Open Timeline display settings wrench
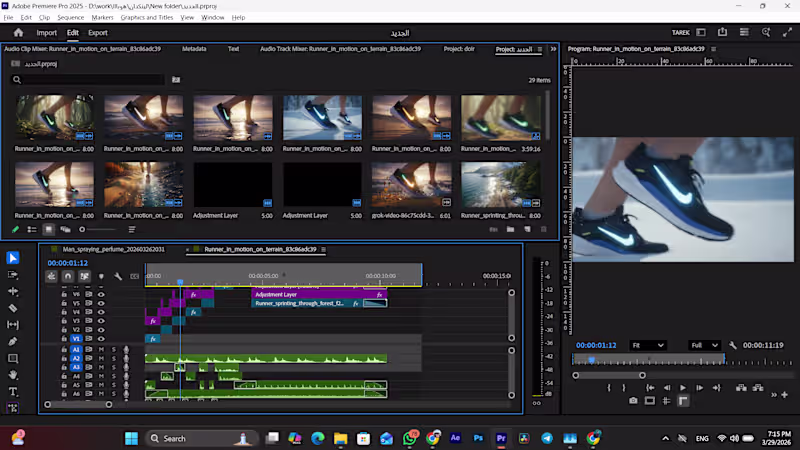The height and width of the screenshot is (450, 800). click(118, 276)
